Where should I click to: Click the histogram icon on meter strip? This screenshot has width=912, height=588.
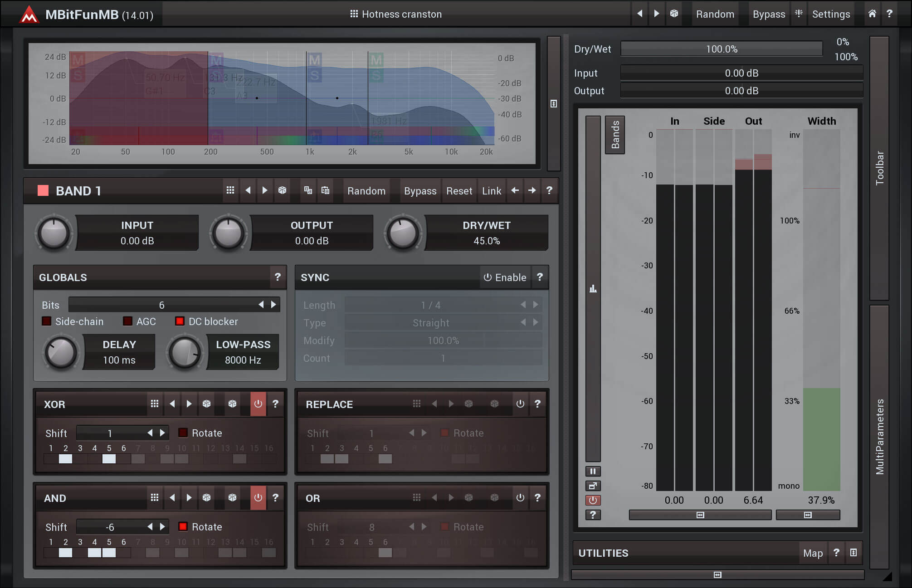pos(593,289)
